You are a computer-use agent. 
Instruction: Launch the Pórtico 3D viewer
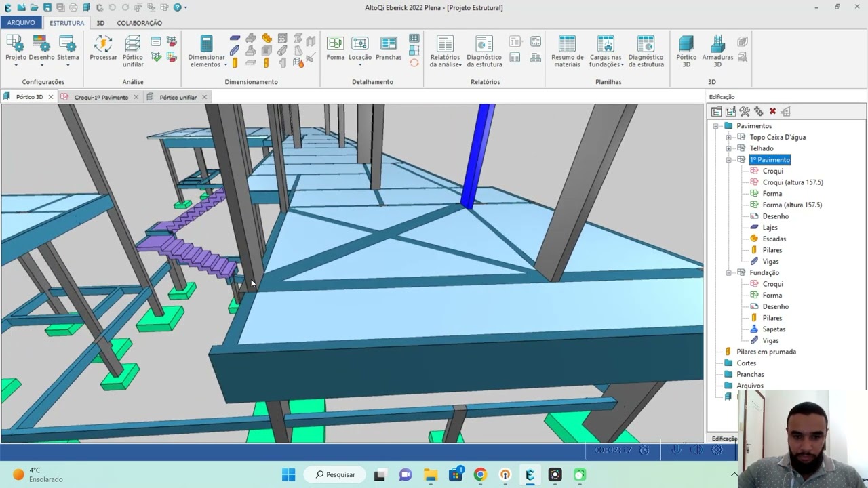click(686, 52)
